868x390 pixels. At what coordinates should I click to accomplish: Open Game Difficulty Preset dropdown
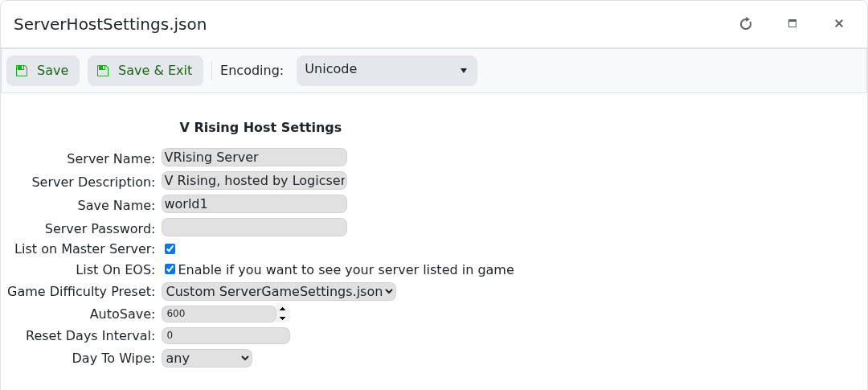tap(278, 291)
